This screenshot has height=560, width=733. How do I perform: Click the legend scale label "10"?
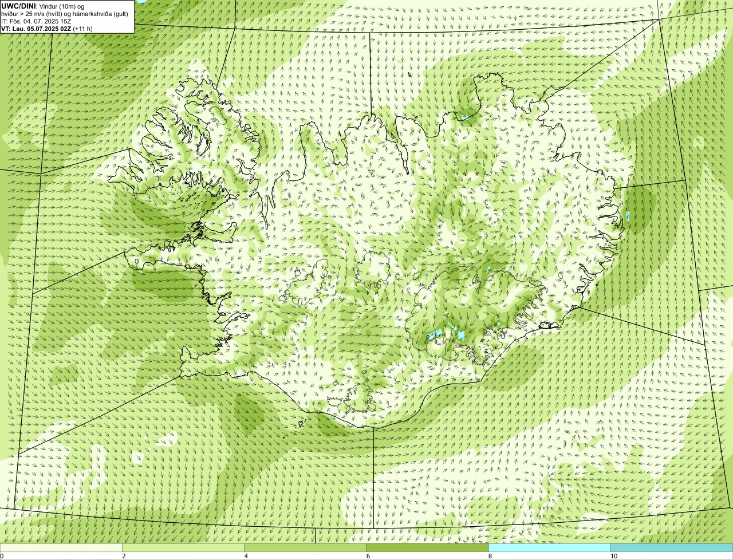click(613, 556)
